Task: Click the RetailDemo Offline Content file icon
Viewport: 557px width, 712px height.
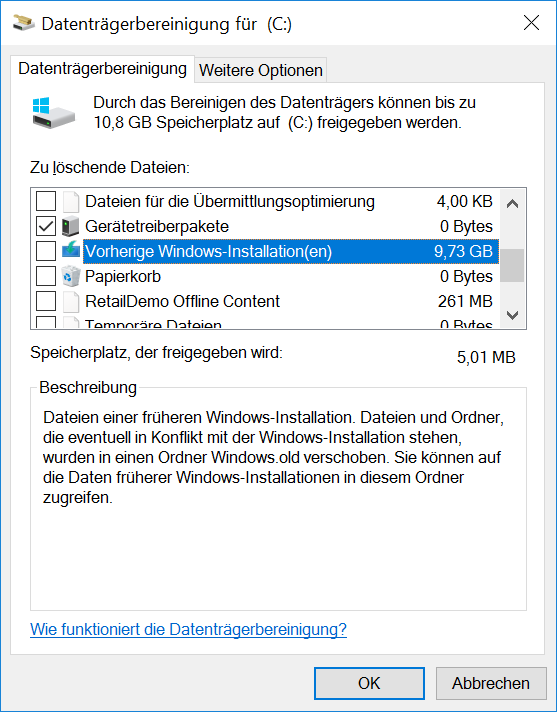Action: point(71,301)
